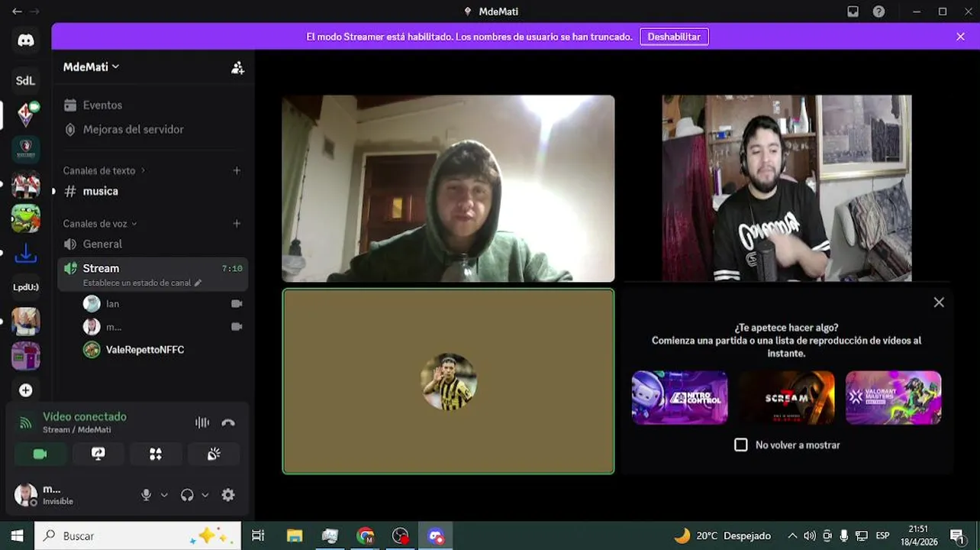
Task: Open noise suppression waveform icon
Action: tap(202, 422)
